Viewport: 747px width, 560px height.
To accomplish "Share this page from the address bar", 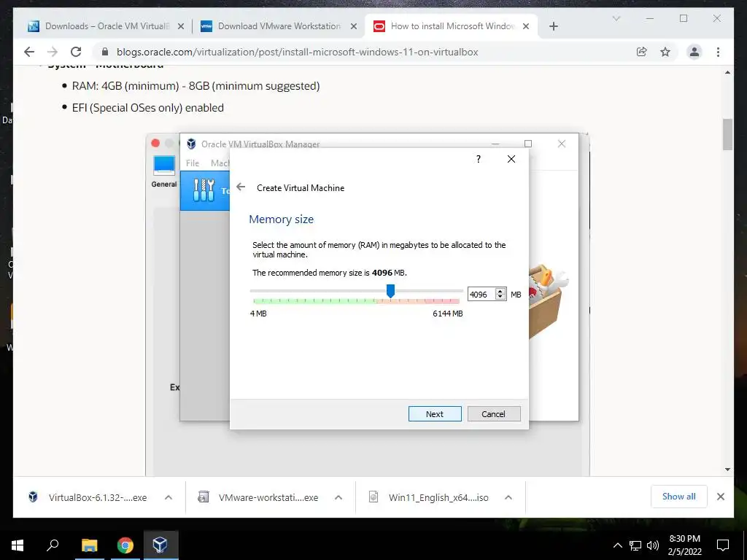I will click(x=642, y=52).
